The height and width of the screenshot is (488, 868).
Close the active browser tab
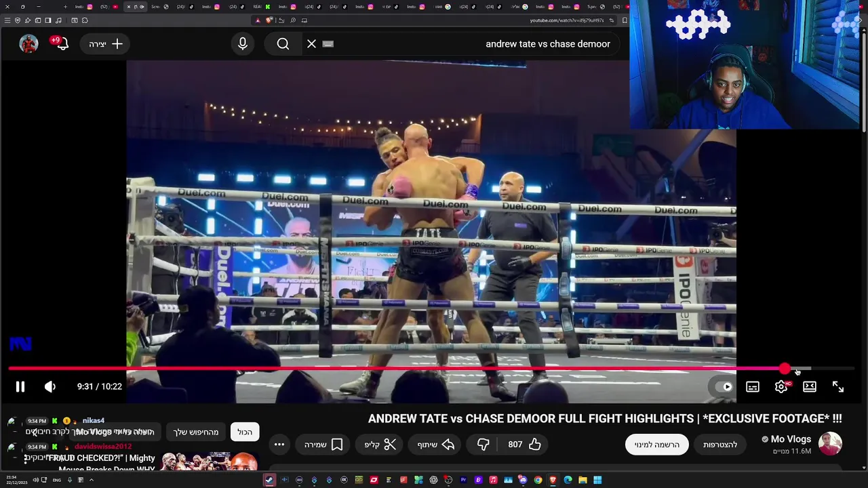click(x=129, y=7)
